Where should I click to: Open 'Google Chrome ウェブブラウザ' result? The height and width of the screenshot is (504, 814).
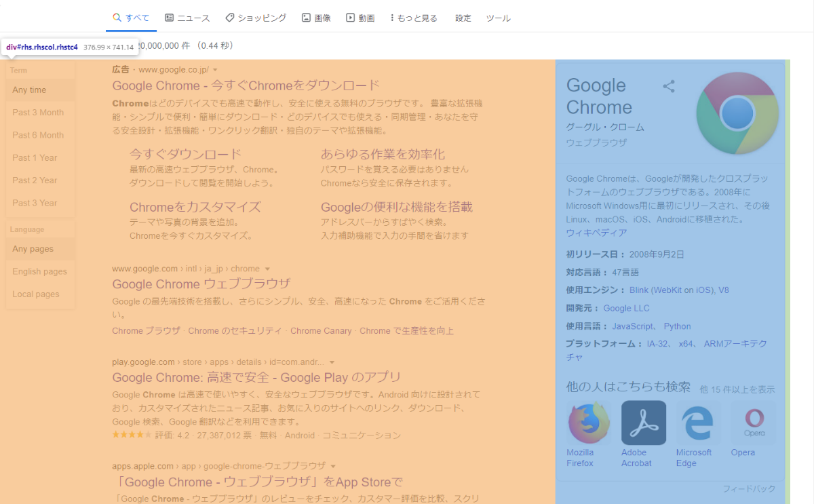tap(201, 284)
